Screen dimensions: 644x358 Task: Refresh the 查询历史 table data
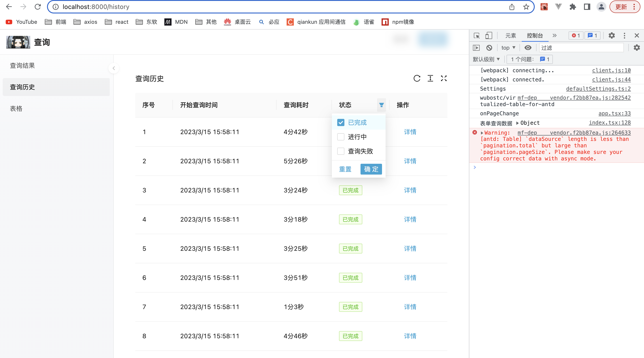pos(416,78)
